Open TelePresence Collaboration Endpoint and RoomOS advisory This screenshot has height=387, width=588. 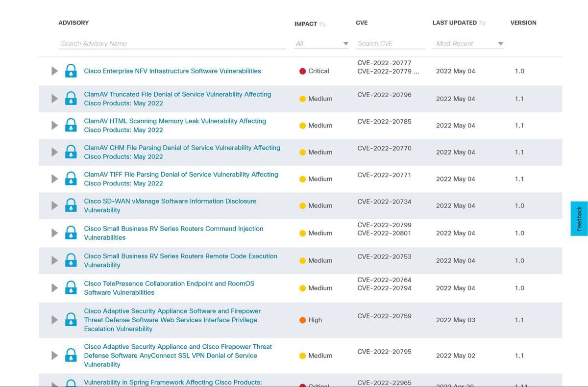[169, 288]
